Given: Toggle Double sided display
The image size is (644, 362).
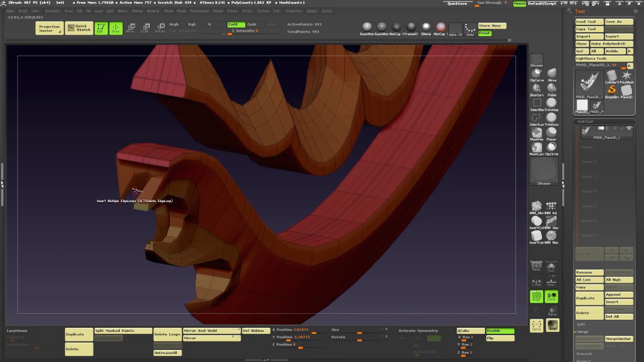Looking at the screenshot, I should point(500,331).
